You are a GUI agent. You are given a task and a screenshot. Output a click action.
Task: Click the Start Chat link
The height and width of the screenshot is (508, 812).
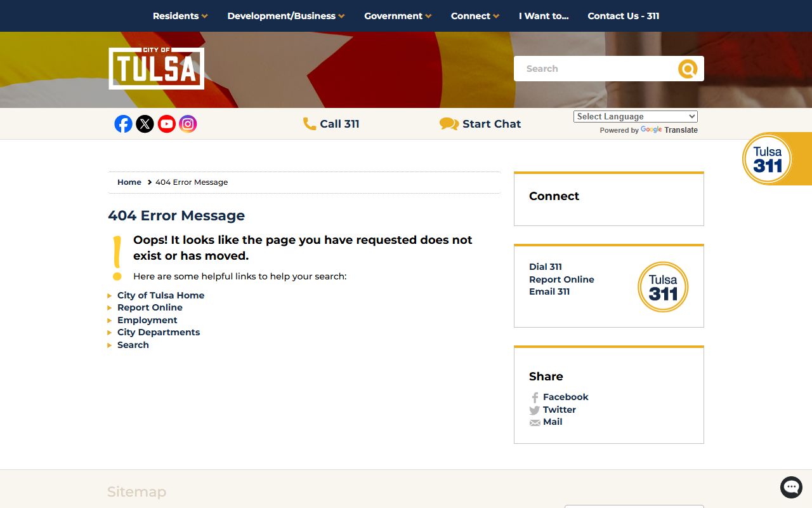pyautogui.click(x=481, y=124)
